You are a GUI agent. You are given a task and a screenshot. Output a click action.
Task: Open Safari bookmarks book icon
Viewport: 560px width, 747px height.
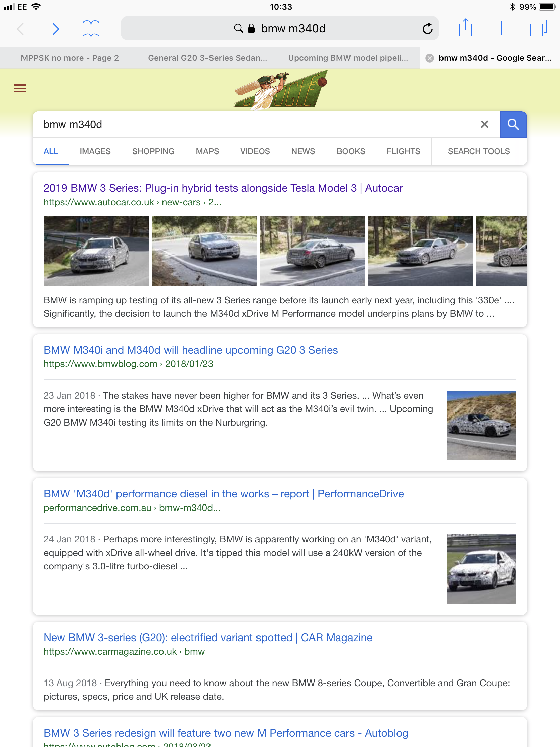91,28
